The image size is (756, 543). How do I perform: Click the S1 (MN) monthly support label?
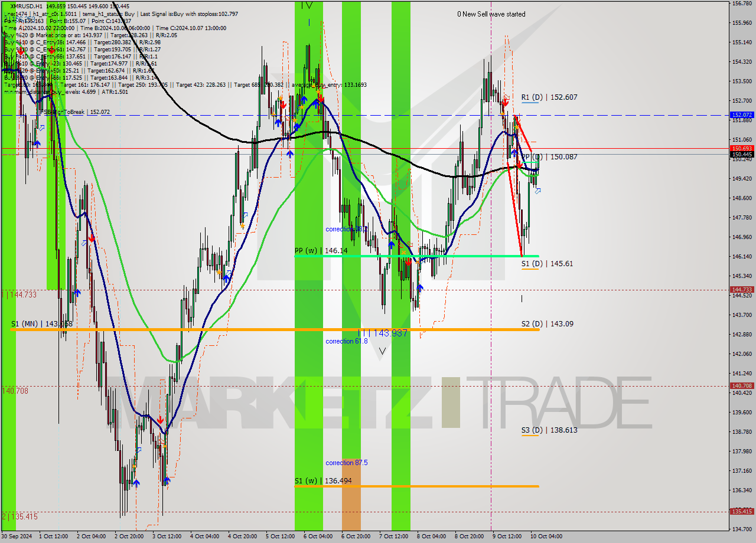tap(41, 324)
